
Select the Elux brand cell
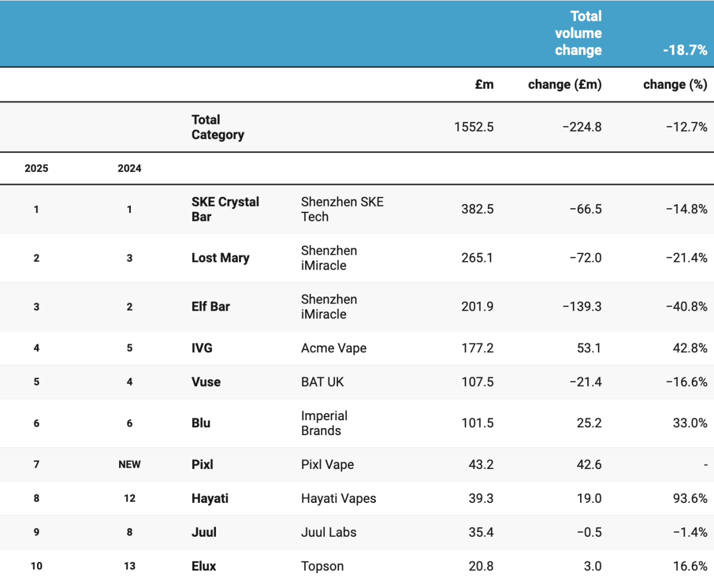(203, 566)
